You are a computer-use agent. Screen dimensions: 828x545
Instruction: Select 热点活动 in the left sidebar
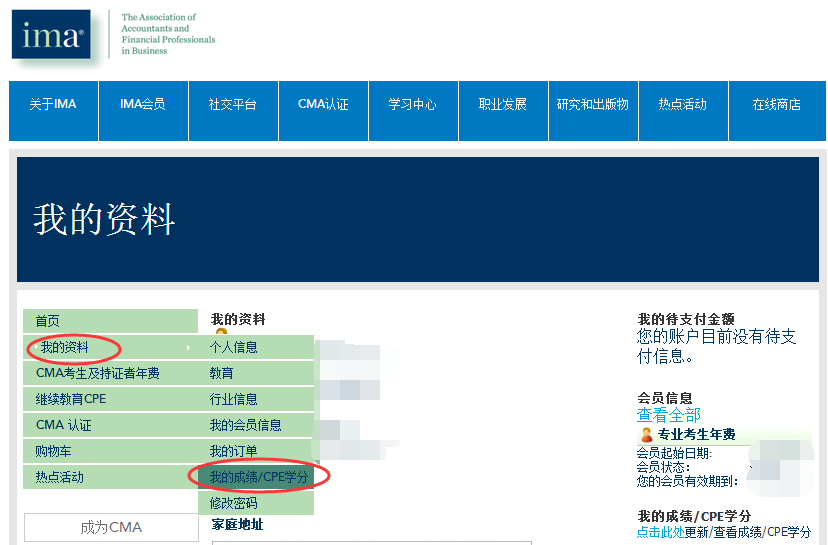tap(110, 477)
